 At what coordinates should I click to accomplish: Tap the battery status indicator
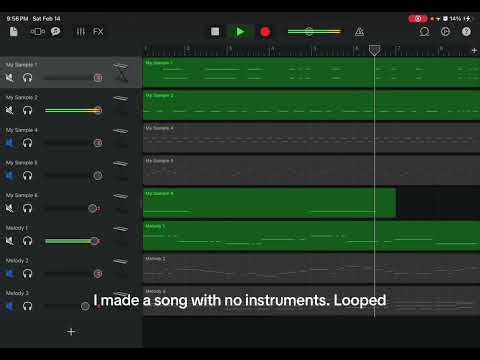[460, 19]
